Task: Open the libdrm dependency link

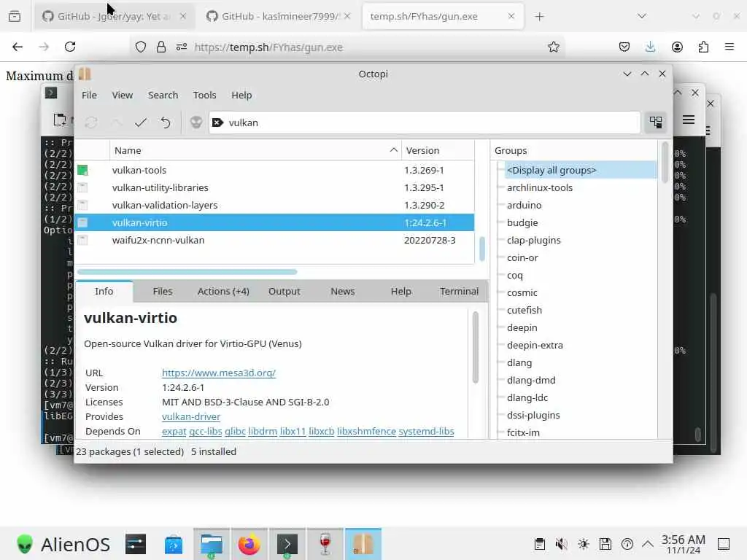Action: [x=263, y=432]
